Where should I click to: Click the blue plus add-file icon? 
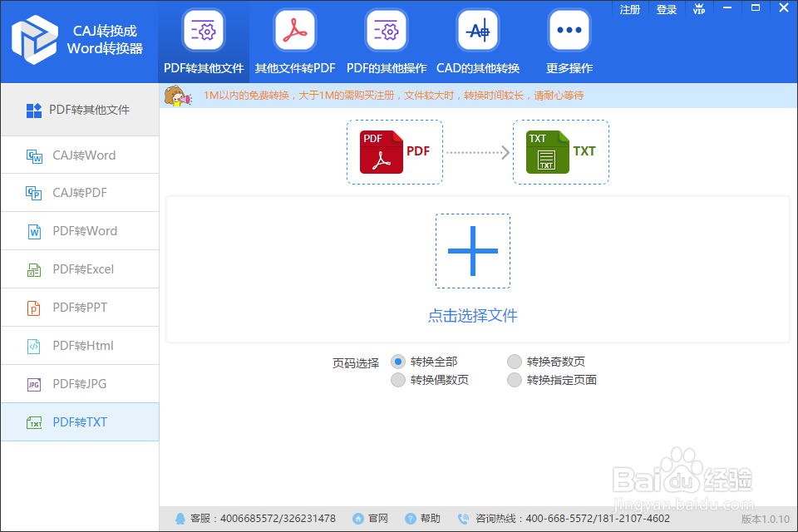473,251
